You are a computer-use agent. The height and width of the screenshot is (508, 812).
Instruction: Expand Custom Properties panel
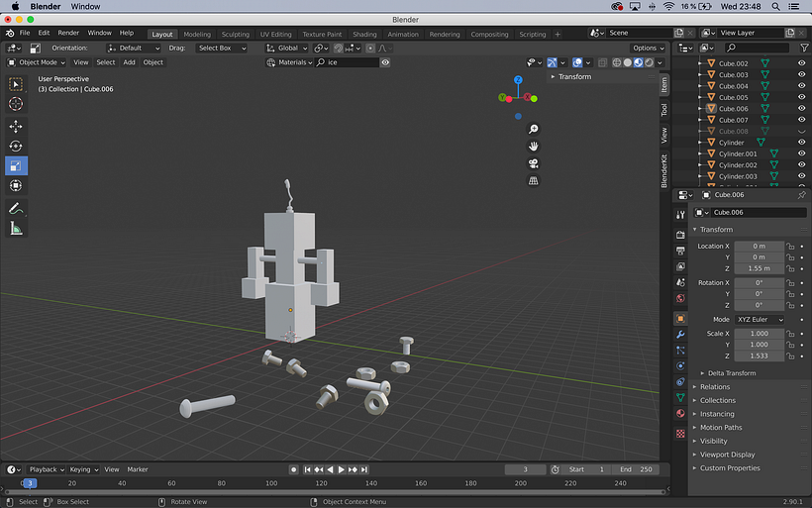(x=730, y=468)
